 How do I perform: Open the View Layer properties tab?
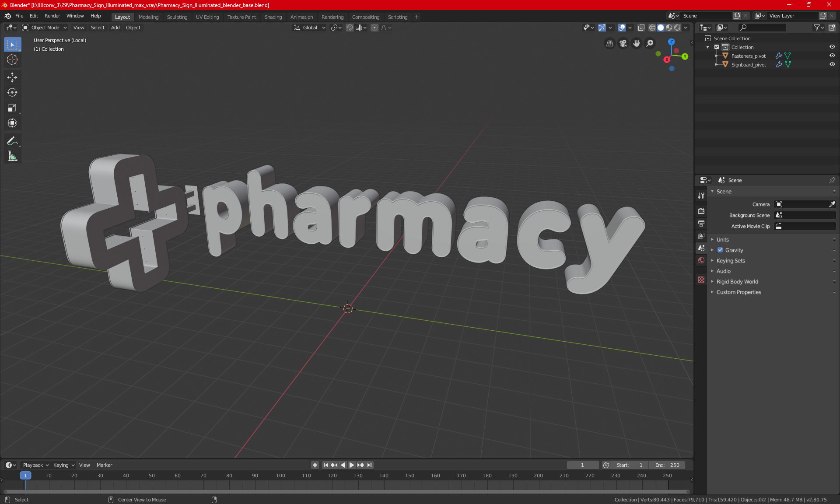[x=701, y=236]
